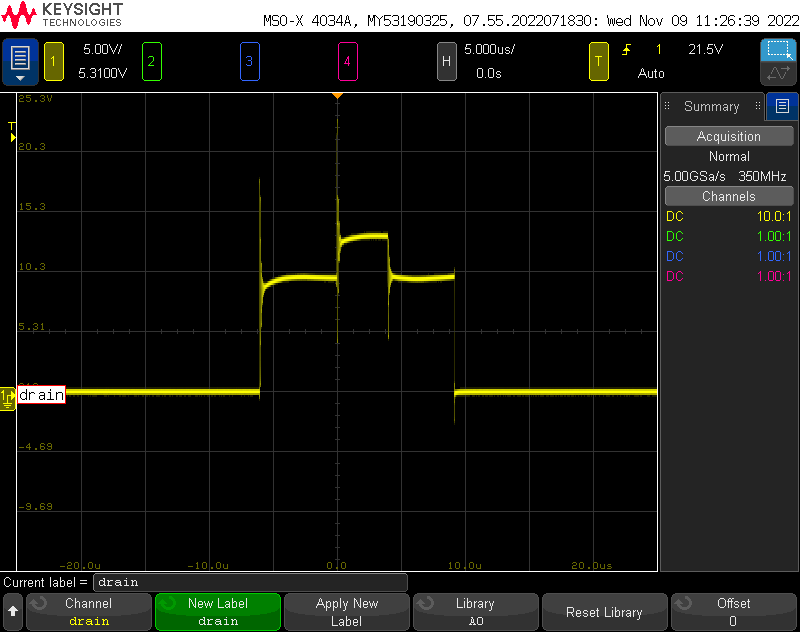Enable channel 3 blue badge
The height and width of the screenshot is (632, 800).
tap(249, 61)
